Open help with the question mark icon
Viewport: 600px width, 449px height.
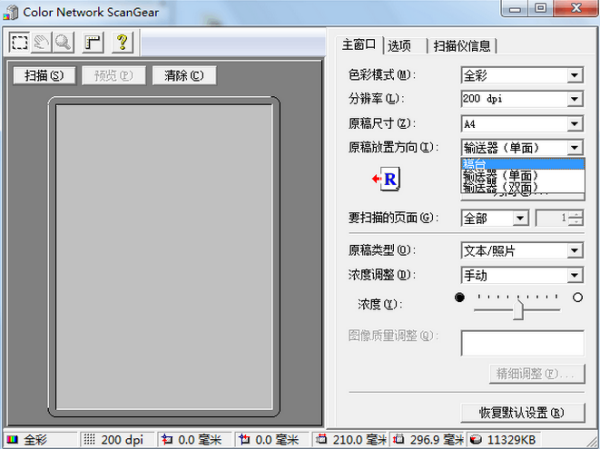coord(122,42)
